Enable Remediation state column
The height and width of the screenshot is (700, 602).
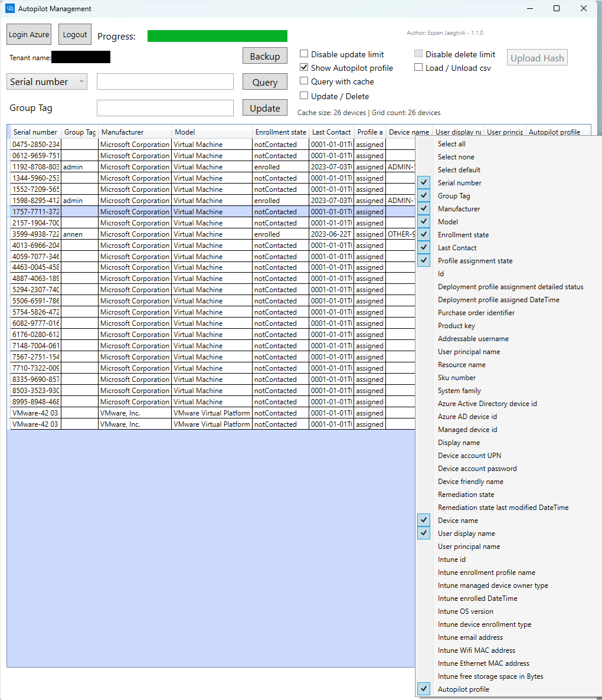click(x=466, y=494)
